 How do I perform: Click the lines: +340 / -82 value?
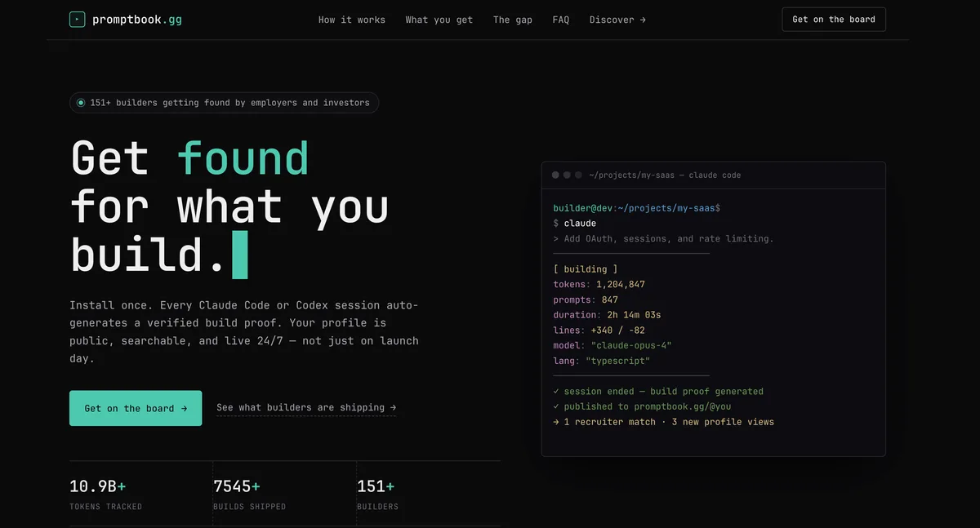click(x=618, y=330)
